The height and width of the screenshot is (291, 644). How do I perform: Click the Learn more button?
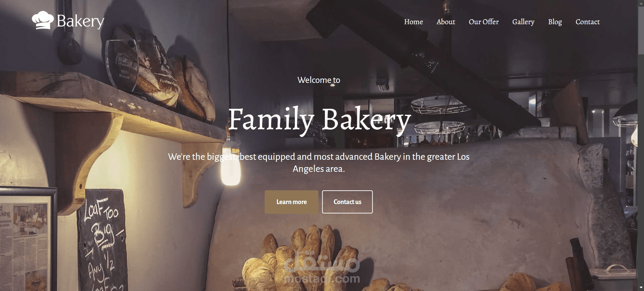[291, 202]
